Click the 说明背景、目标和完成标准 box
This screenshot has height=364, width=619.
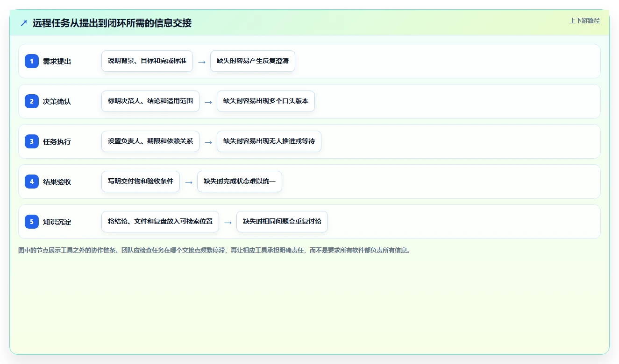click(x=147, y=61)
